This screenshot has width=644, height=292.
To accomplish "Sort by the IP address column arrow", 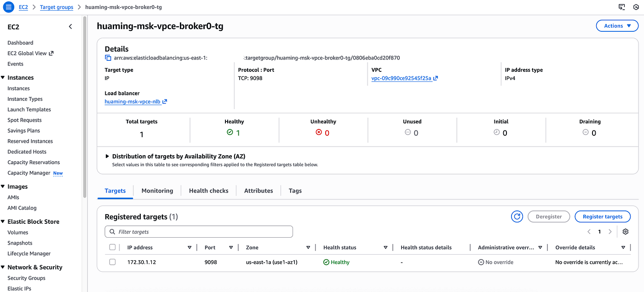I will 190,248.
